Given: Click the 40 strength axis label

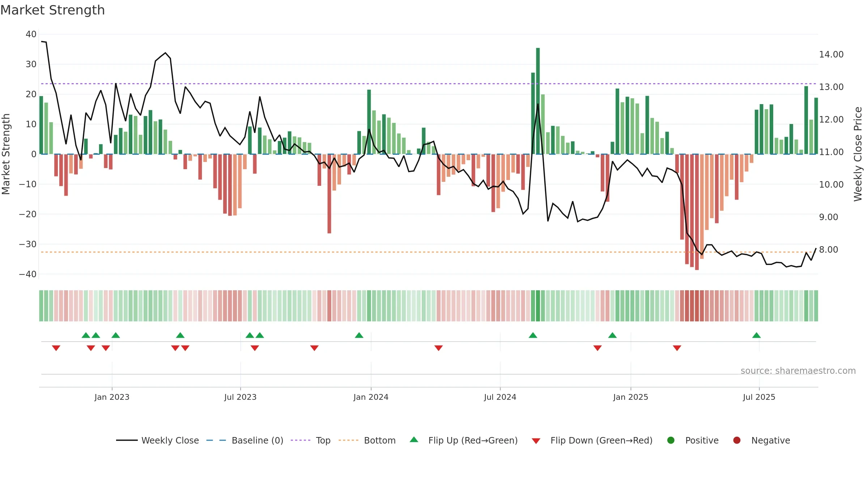Looking at the screenshot, I should [x=31, y=34].
